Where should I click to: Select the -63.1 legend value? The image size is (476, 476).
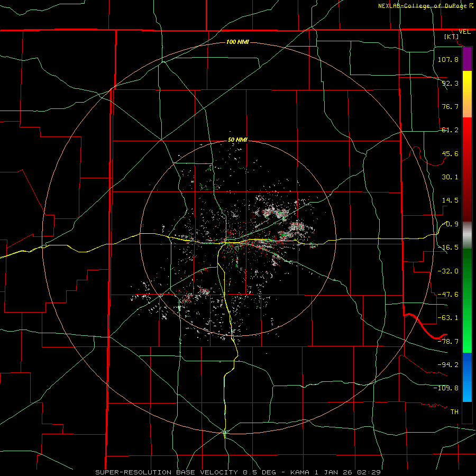pyautogui.click(x=448, y=318)
